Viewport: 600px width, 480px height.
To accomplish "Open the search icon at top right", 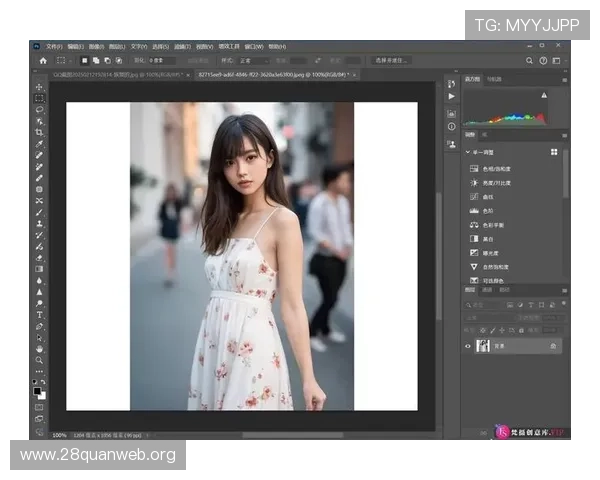I will [529, 60].
